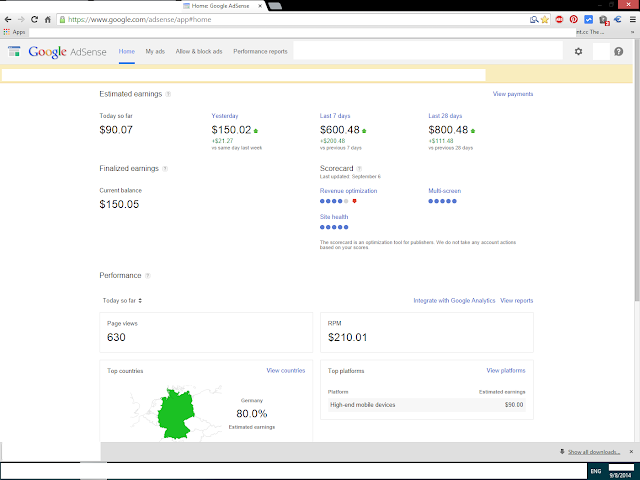Click the help icon beside Finalized earnings
The height and width of the screenshot is (480, 640).
coord(165,169)
